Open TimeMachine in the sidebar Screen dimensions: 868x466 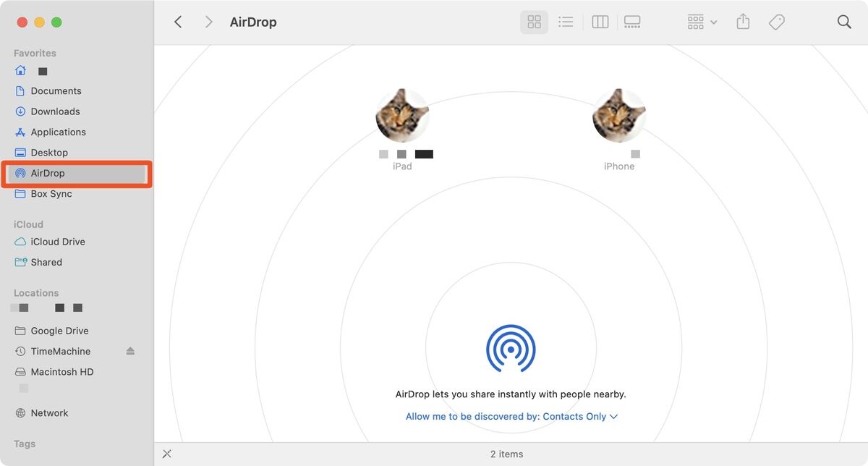tap(61, 352)
